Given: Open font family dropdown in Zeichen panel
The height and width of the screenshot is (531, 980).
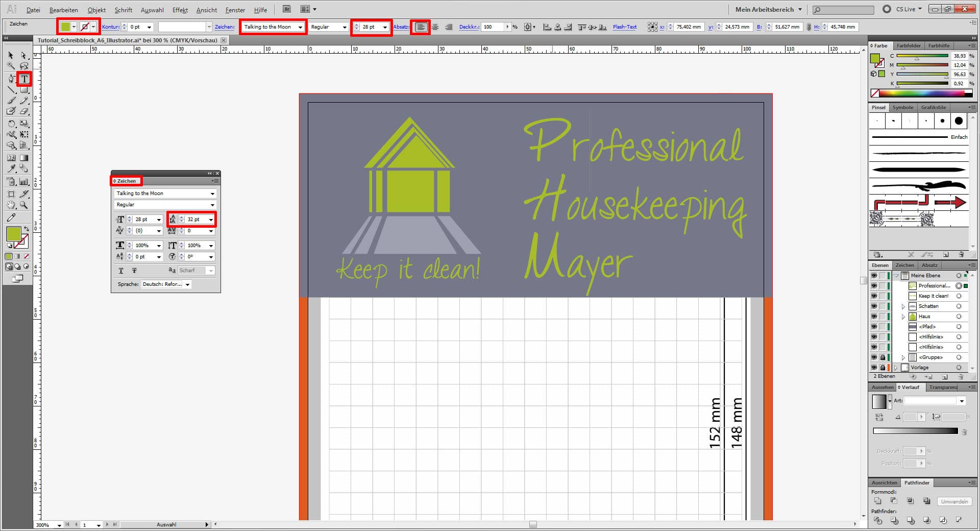Looking at the screenshot, I should (x=212, y=194).
